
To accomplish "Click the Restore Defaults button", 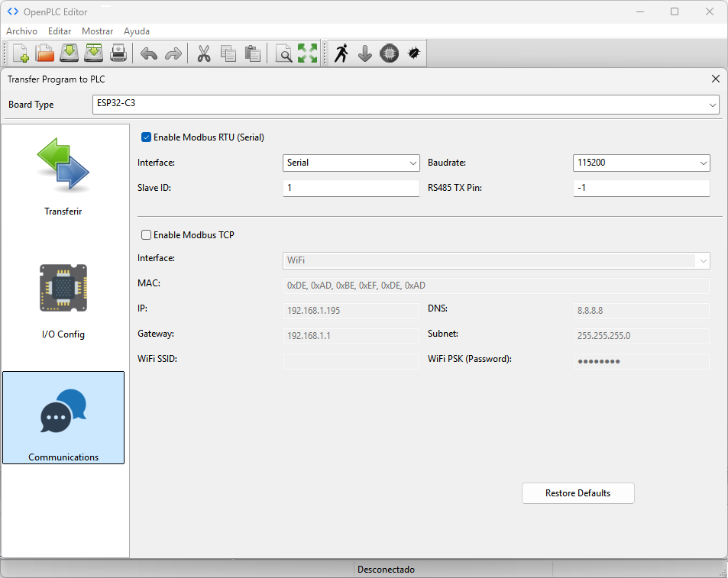I will (x=578, y=493).
